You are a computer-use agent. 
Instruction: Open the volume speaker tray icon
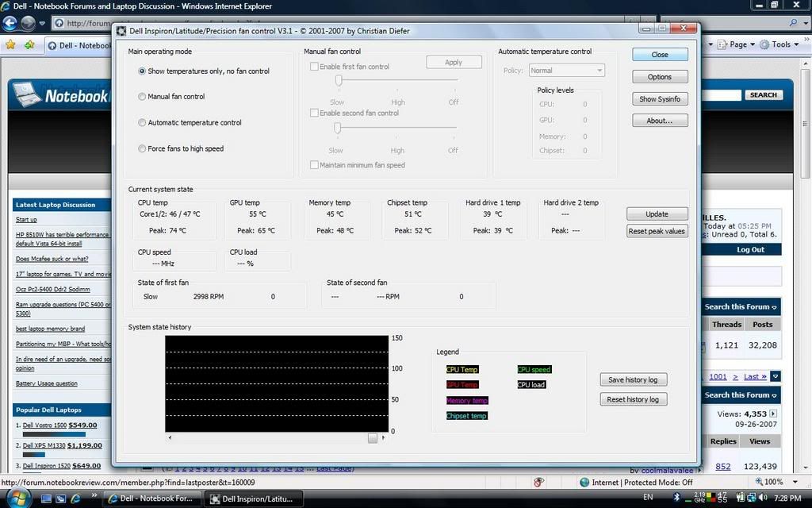tap(764, 498)
